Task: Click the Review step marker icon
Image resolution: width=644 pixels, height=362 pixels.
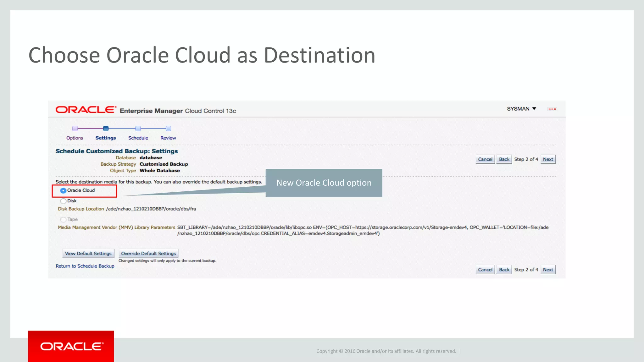Action: [169, 128]
